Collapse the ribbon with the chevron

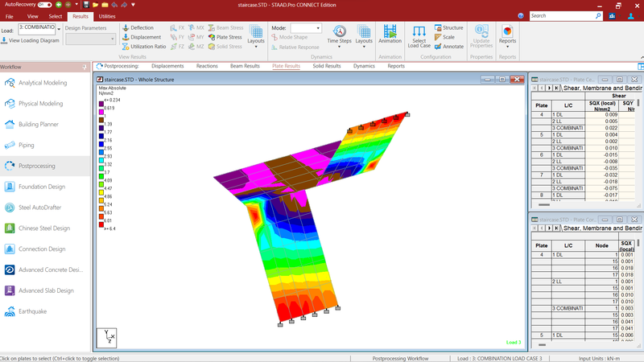[642, 57]
